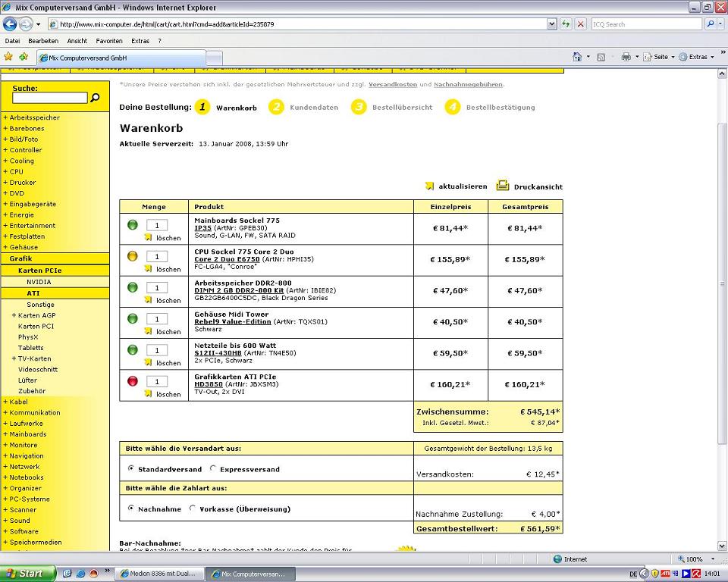Expand the TV-Karten subcategory
The height and width of the screenshot is (582, 728).
click(x=14, y=358)
